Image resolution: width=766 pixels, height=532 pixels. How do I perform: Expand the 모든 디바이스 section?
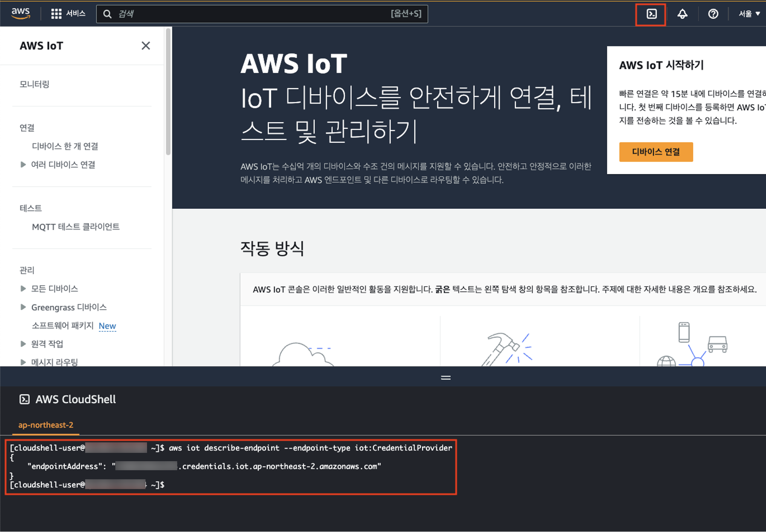coord(23,289)
